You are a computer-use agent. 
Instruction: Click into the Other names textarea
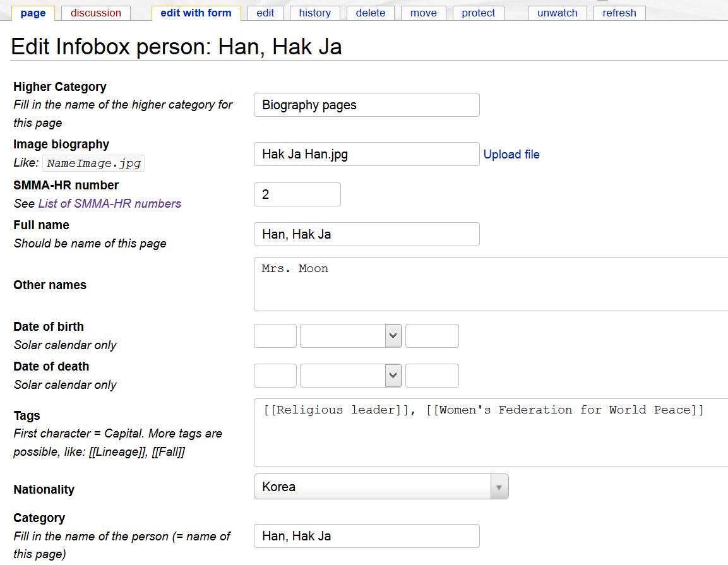click(x=490, y=284)
